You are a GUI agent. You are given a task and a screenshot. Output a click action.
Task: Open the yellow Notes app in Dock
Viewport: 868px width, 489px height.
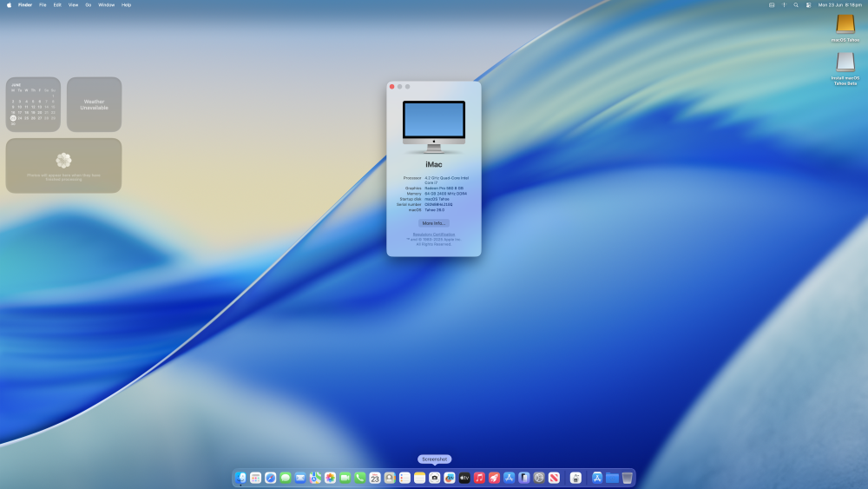point(419,478)
